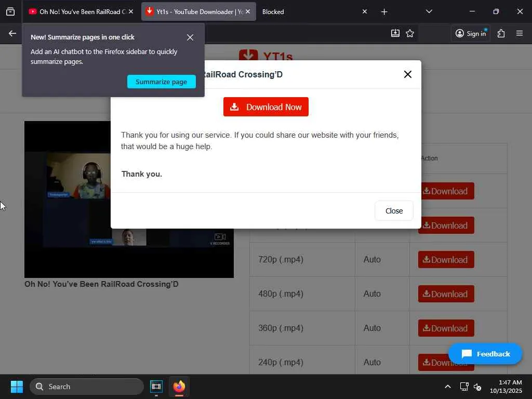Click Auto in the 720p row
The image size is (532, 399).
(x=372, y=260)
